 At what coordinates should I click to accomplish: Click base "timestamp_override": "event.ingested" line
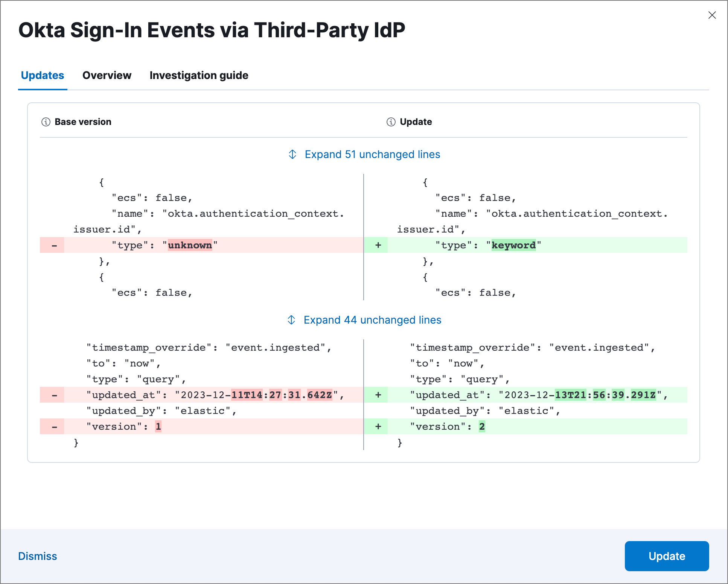click(209, 347)
